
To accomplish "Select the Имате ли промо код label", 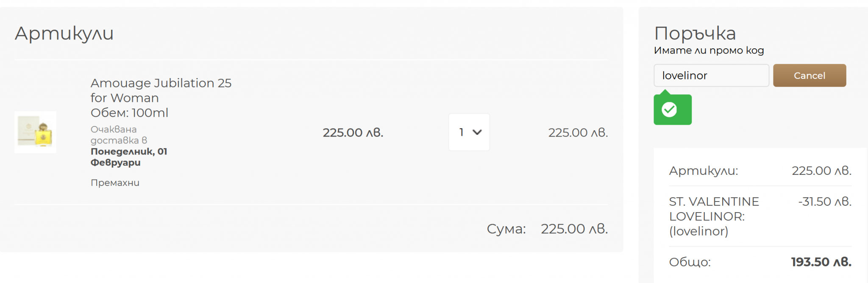I will point(709,50).
